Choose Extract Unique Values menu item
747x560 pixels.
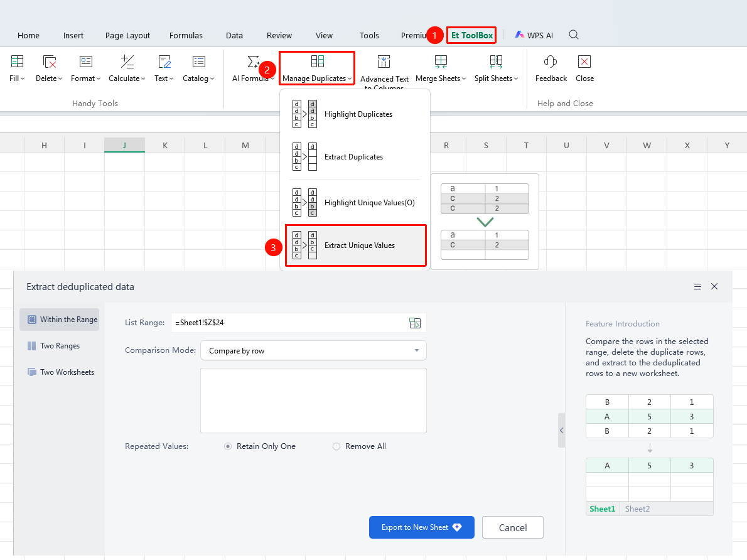(355, 245)
